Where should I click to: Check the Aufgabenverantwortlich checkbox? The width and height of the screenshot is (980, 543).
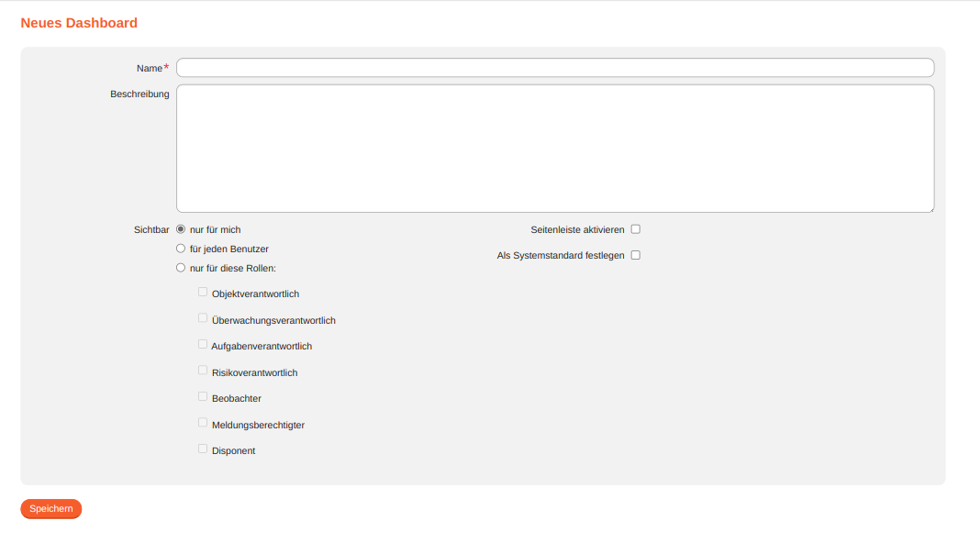tap(203, 343)
